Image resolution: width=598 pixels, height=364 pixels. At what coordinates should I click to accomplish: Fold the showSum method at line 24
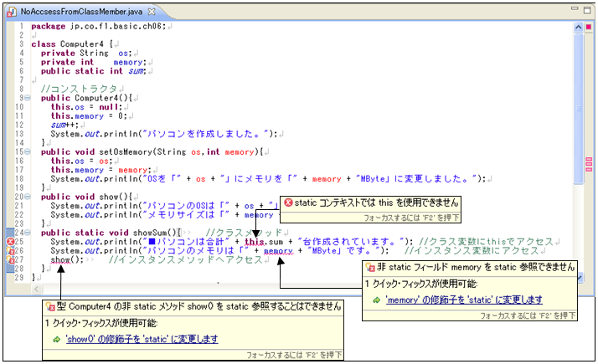(27, 232)
